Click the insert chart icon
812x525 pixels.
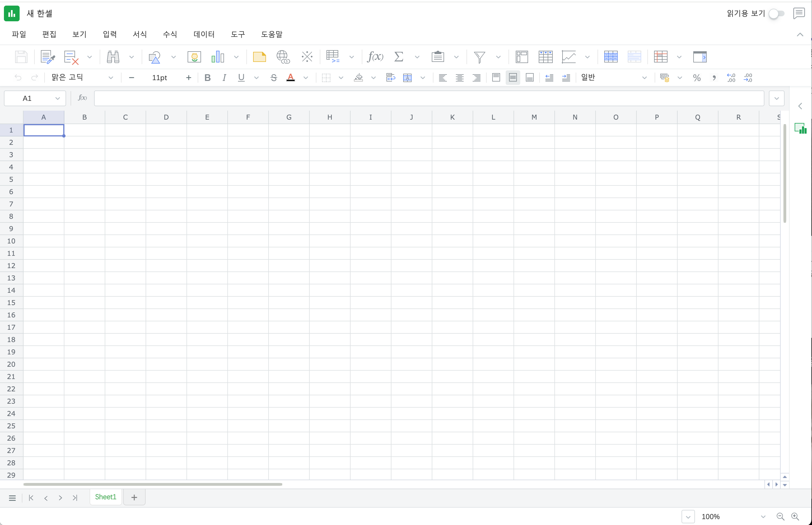(x=218, y=57)
